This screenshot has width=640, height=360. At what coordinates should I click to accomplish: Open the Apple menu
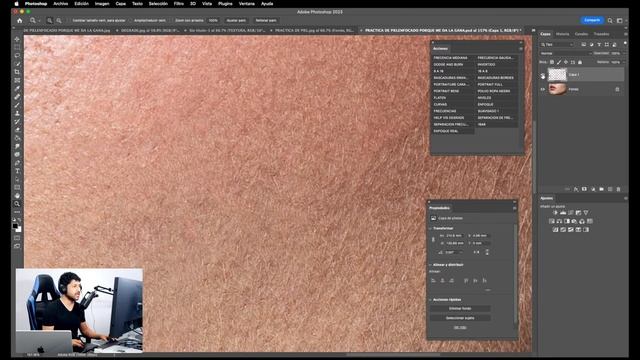coord(17,4)
